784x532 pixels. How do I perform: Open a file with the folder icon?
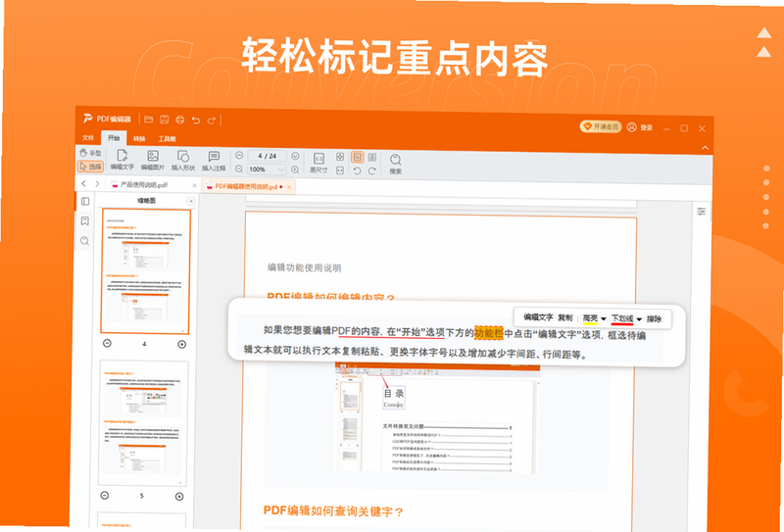click(149, 119)
